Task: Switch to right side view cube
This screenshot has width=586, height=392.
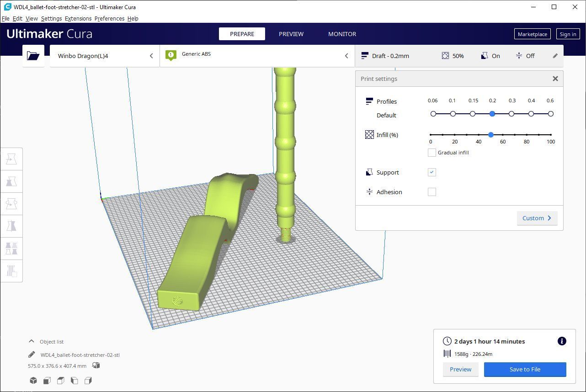Action: pyautogui.click(x=88, y=381)
